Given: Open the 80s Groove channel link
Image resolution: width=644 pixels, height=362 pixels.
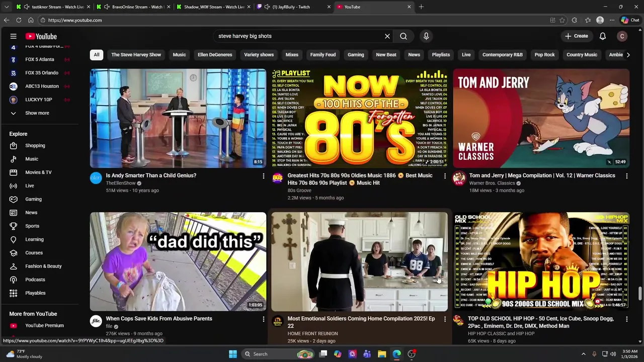Looking at the screenshot, I should click(299, 191).
